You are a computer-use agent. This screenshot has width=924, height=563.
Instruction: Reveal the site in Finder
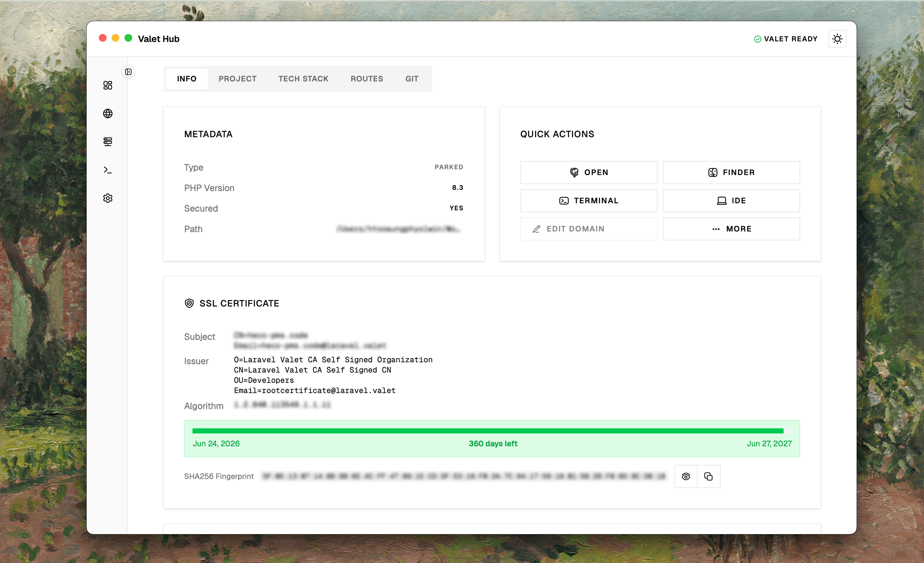[731, 172]
